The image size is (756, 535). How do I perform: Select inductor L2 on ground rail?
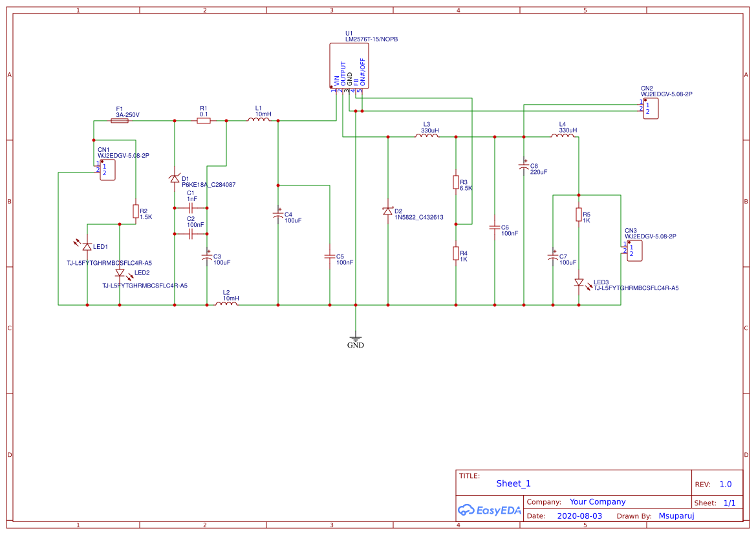(x=226, y=304)
